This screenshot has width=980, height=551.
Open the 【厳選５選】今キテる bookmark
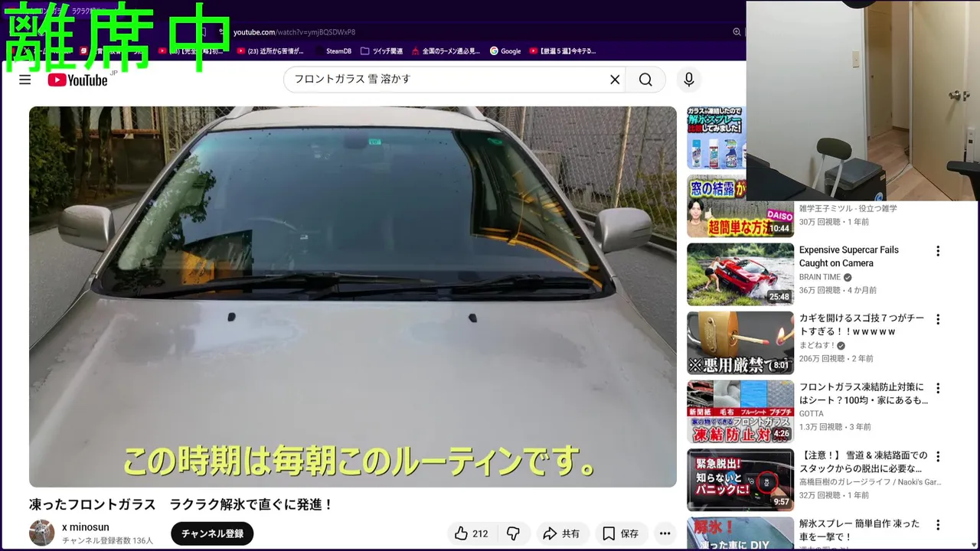click(x=562, y=51)
